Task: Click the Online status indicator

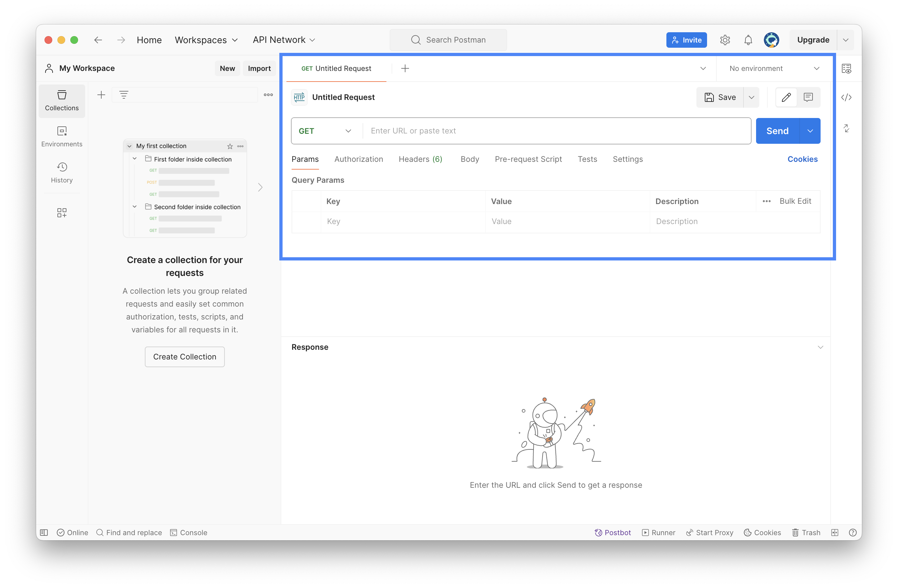Action: [x=73, y=532]
